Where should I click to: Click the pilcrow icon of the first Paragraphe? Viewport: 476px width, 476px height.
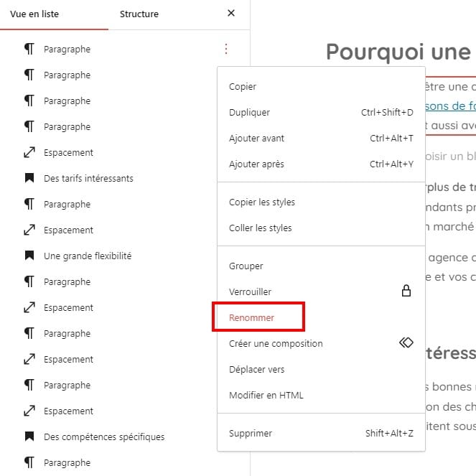tap(29, 49)
